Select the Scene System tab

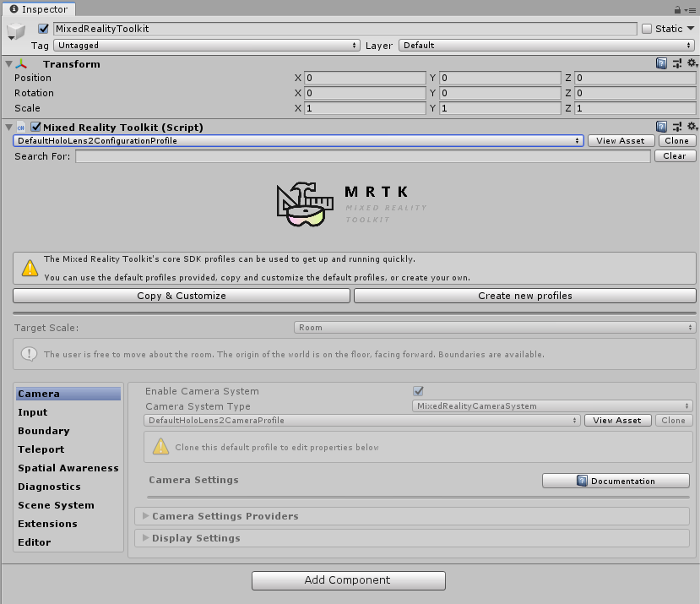coord(68,505)
